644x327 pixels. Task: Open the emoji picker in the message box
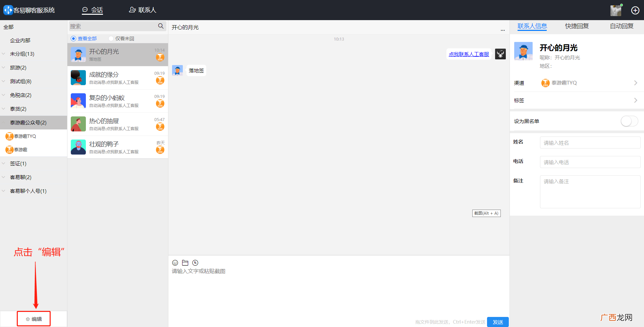click(175, 263)
